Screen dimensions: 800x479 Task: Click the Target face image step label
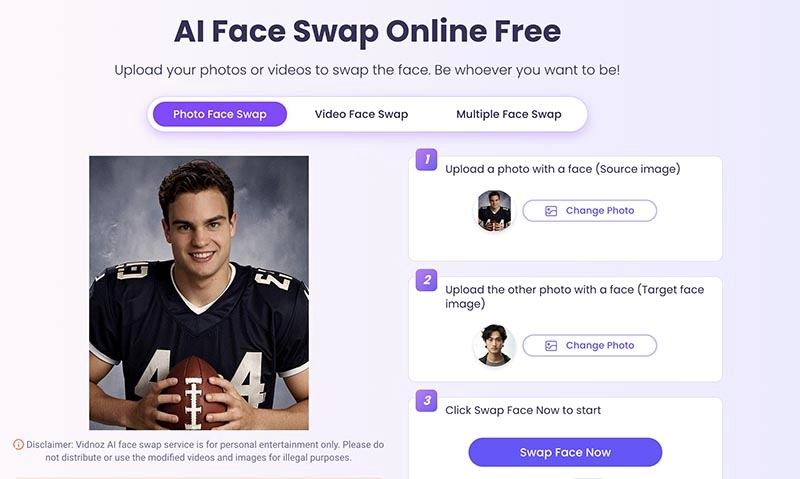pyautogui.click(x=574, y=296)
